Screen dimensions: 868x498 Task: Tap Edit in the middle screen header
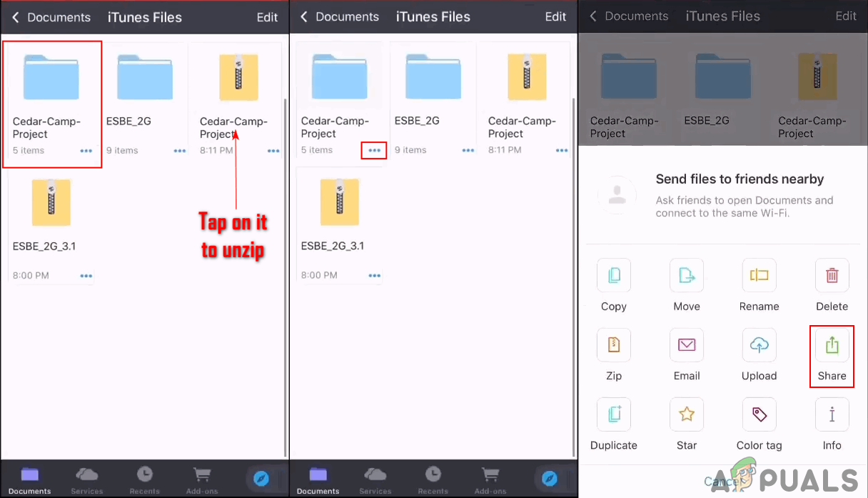[x=555, y=17]
